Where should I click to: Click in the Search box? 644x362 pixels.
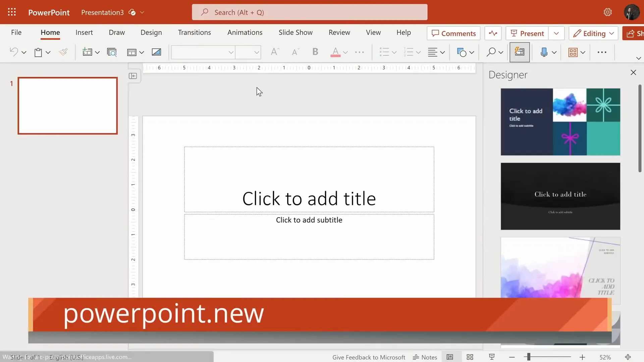click(x=310, y=12)
